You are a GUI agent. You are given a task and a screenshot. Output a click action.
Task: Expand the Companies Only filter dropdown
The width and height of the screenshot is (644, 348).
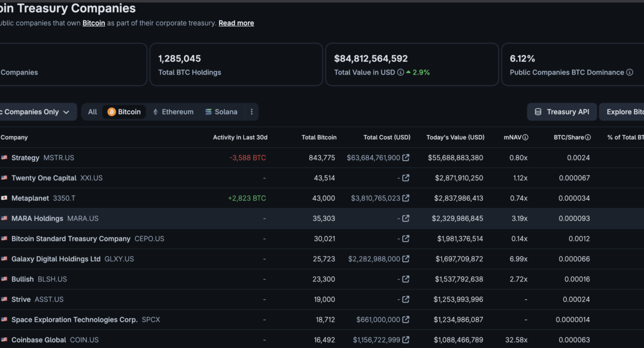pos(37,112)
